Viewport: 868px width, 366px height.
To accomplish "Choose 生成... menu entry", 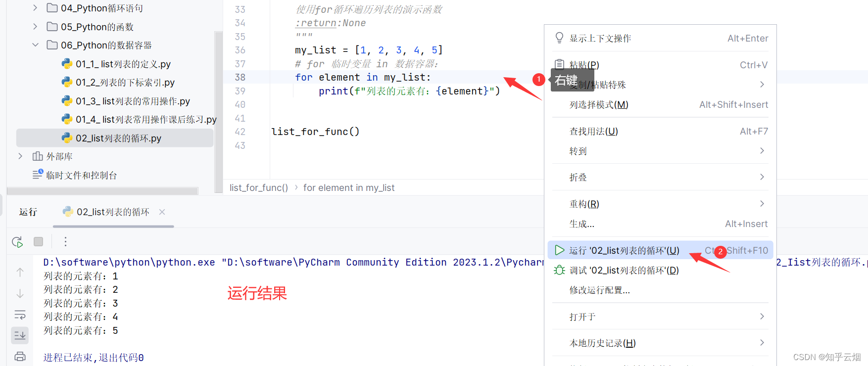I will click(x=661, y=224).
